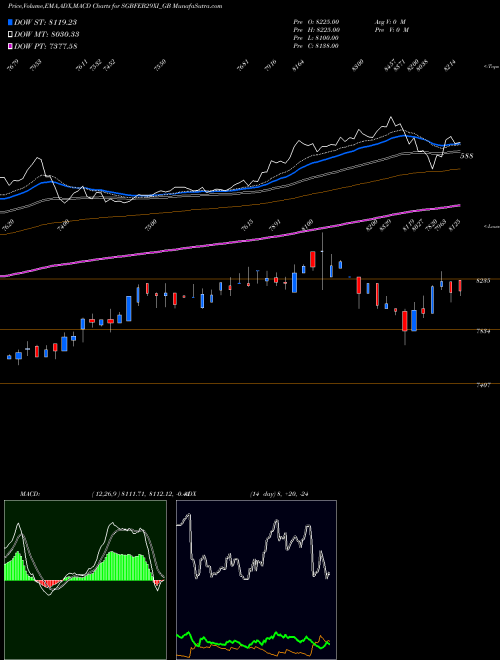Click the MACD (12,26,9) parameters text
This screenshot has width=500, height=660.
139,494
